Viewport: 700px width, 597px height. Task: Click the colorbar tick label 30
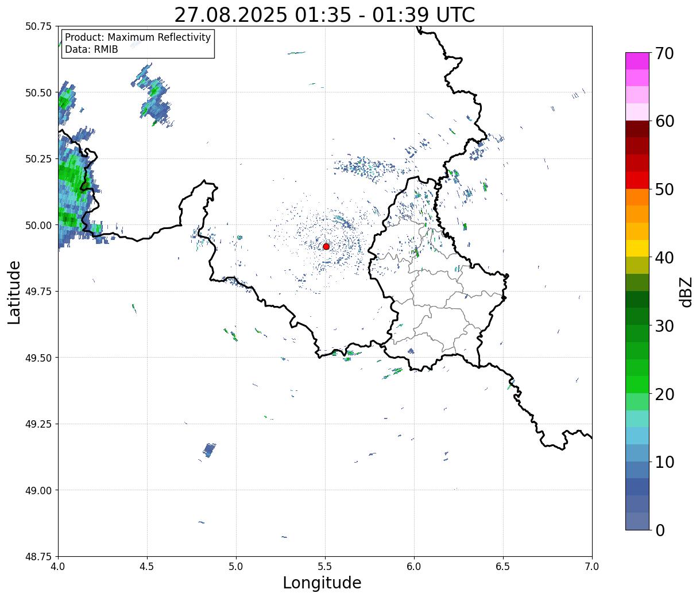pyautogui.click(x=664, y=326)
